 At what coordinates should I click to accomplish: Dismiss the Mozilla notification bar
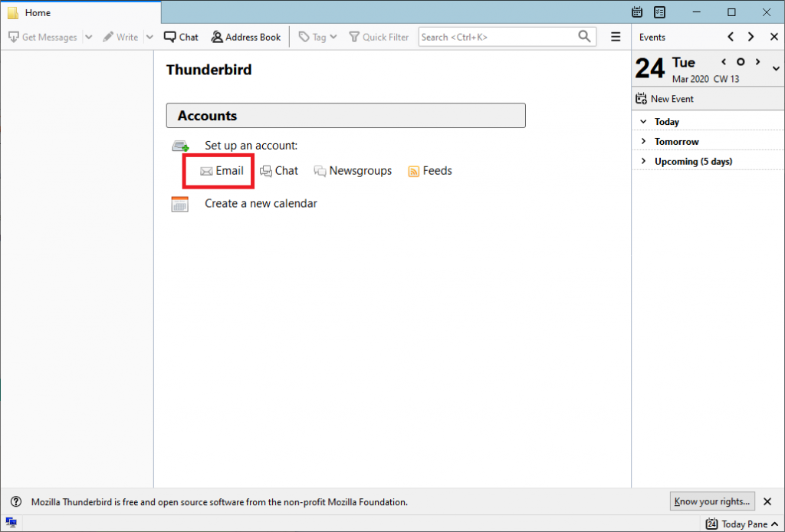coord(767,501)
